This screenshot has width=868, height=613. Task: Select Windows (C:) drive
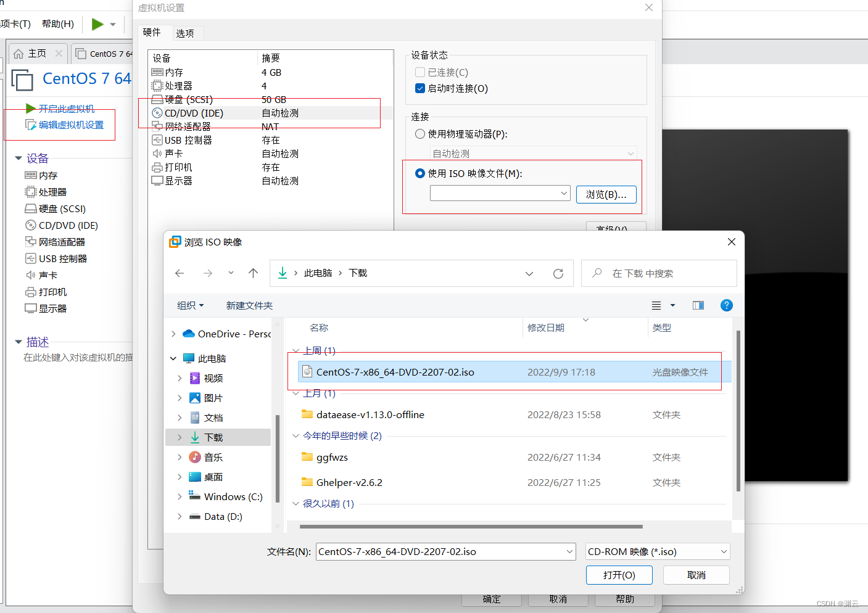click(x=226, y=496)
